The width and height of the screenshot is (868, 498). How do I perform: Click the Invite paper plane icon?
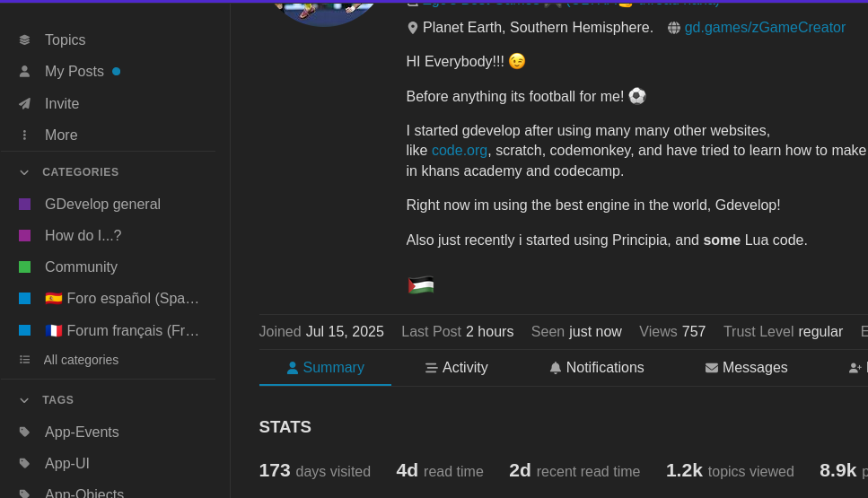[24, 104]
